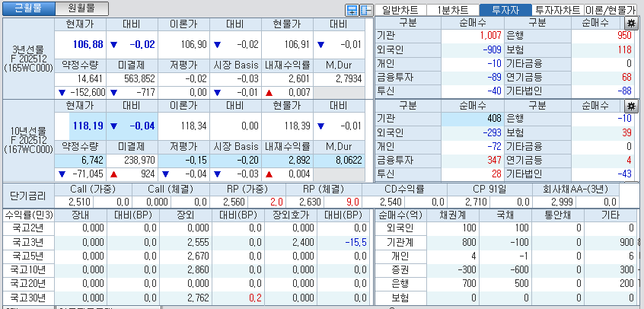Click volume change -152,600
644x309 pixels.
tap(87, 92)
